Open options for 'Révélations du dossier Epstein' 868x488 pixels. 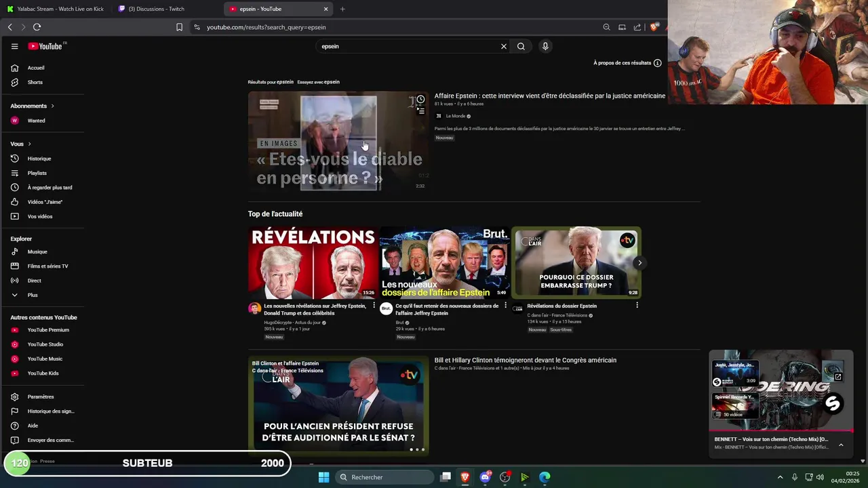[x=637, y=306]
